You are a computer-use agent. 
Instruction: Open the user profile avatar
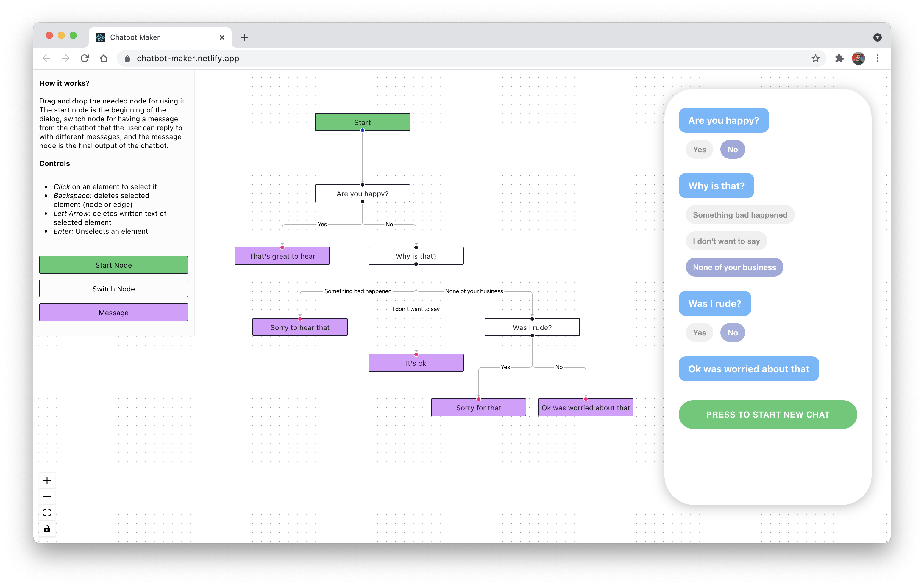(859, 58)
